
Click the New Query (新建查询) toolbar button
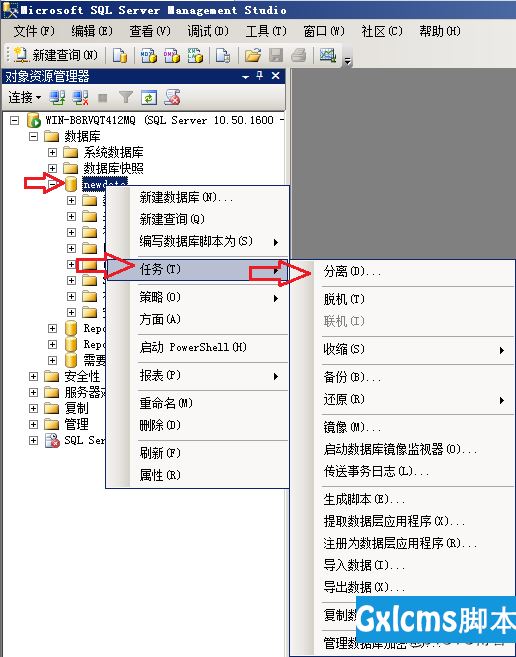point(56,55)
